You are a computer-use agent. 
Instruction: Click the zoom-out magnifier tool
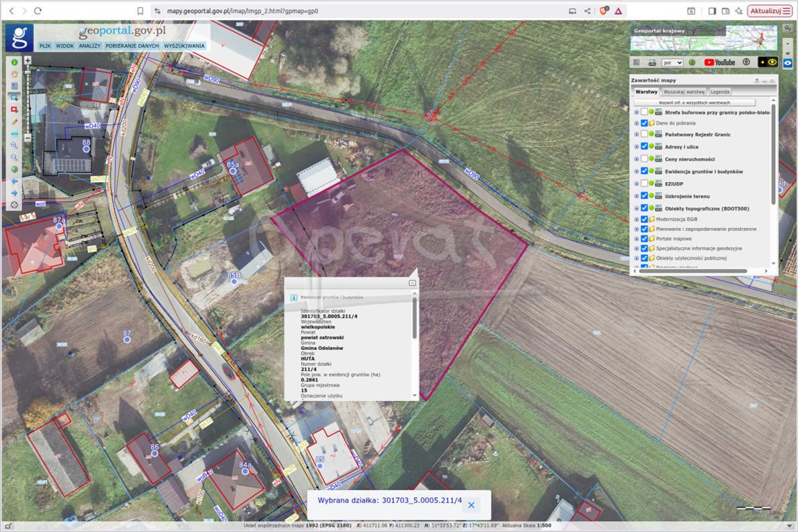click(x=15, y=157)
